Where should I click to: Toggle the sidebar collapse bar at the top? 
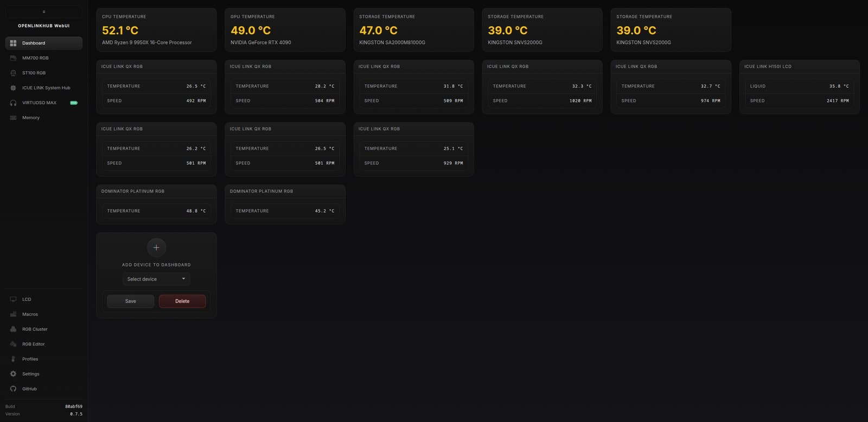tap(44, 11)
